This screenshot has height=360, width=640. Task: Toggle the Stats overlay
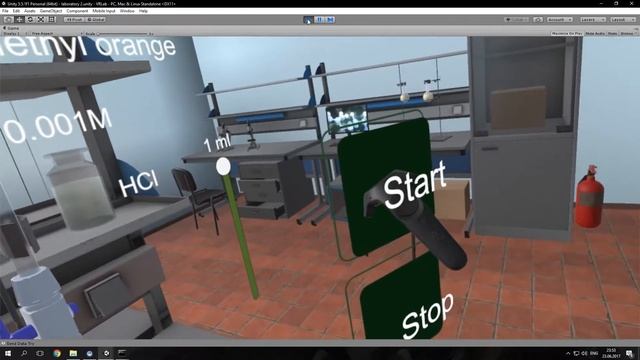(x=612, y=33)
